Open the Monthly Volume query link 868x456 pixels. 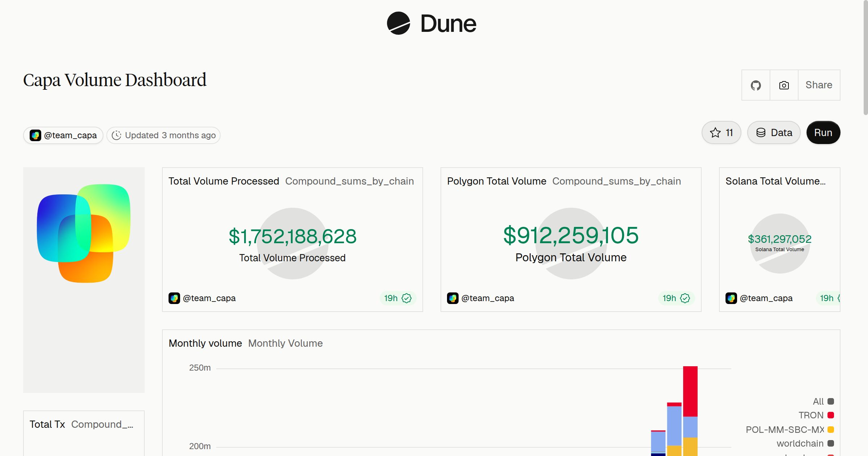tap(285, 343)
